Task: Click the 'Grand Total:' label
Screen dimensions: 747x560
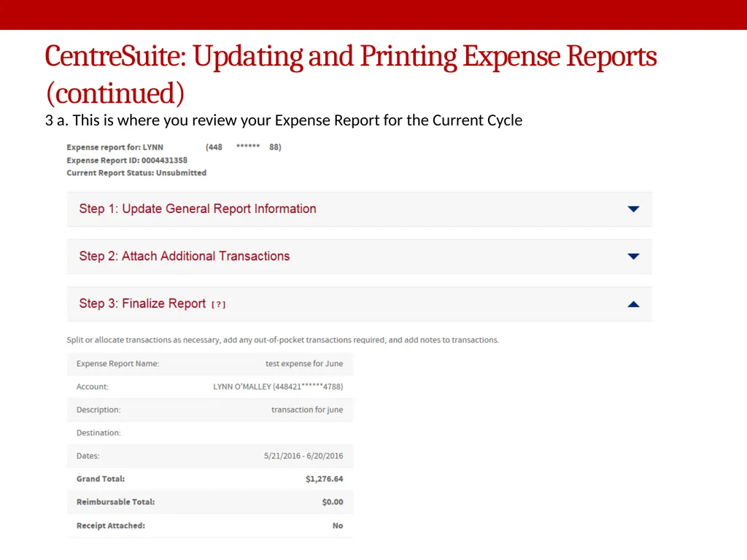Action: 101,479
